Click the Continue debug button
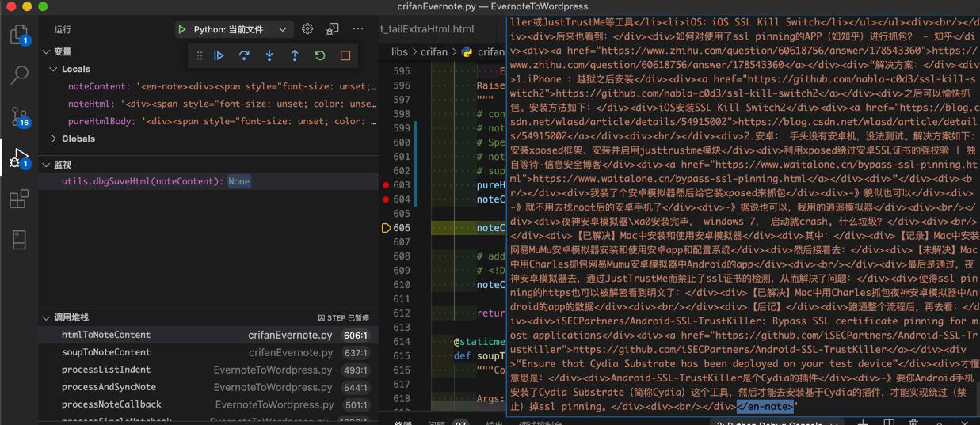 [x=219, y=55]
